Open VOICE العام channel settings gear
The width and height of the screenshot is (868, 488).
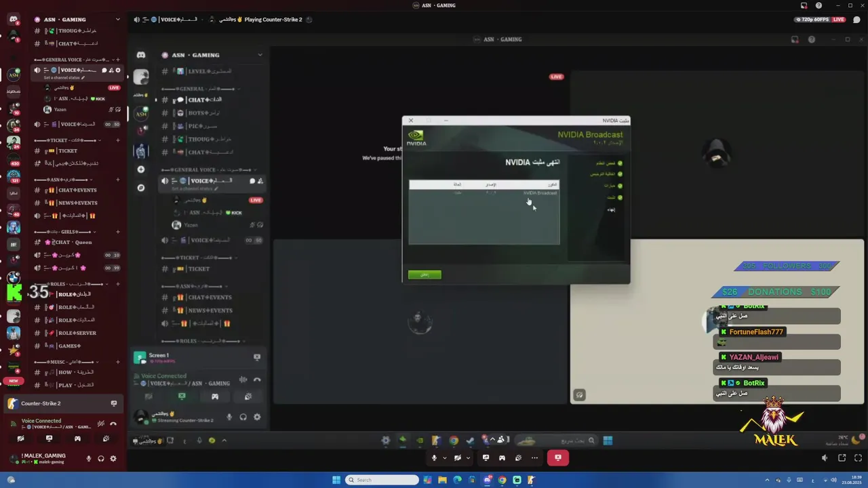click(x=118, y=70)
